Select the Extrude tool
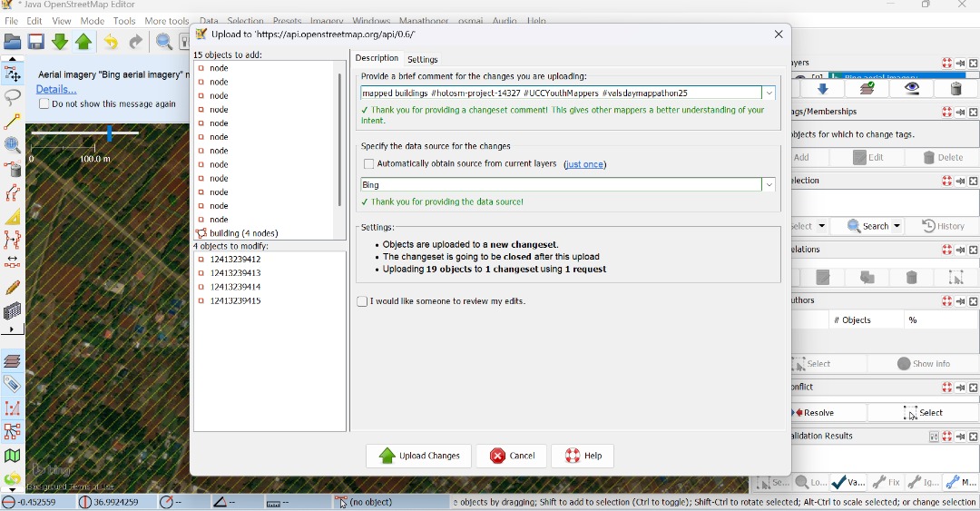The height and width of the screenshot is (511, 980). (x=12, y=216)
